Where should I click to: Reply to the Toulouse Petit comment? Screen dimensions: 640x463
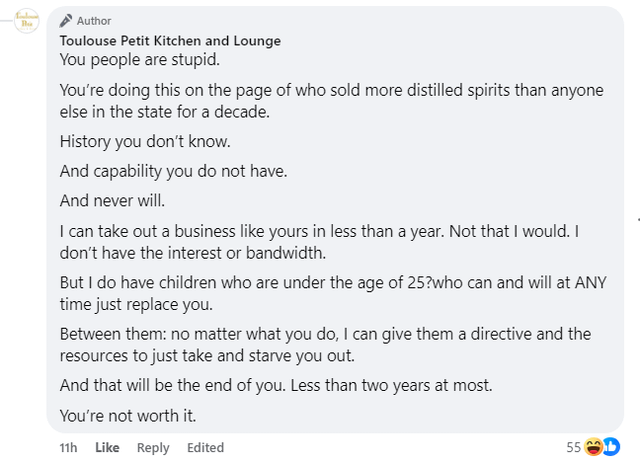click(x=153, y=448)
